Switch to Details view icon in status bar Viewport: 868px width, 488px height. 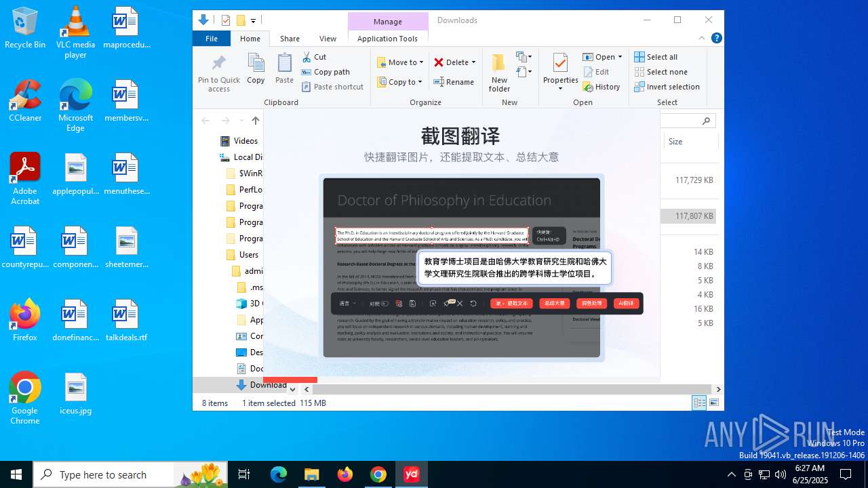(699, 403)
